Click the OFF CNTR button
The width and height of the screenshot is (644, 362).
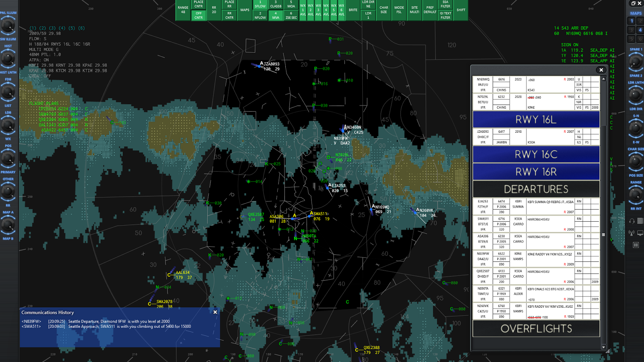(198, 15)
